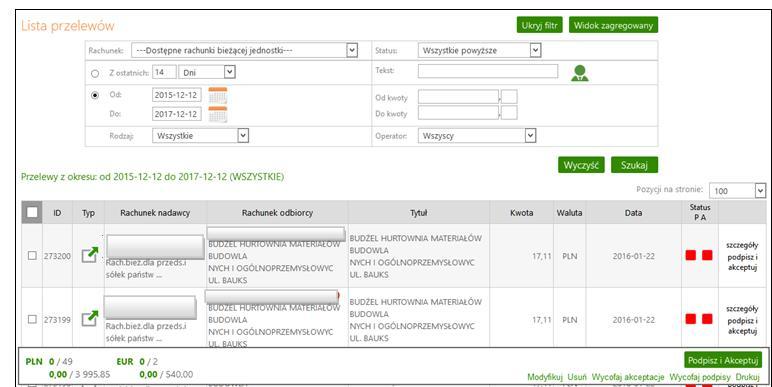Select the Z ostatnich radio button
The image size is (772, 387).
click(x=95, y=73)
